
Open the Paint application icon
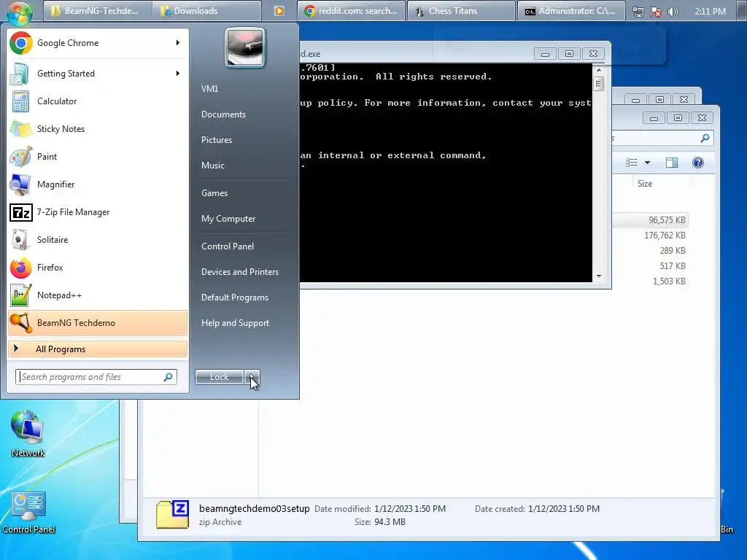(x=20, y=157)
